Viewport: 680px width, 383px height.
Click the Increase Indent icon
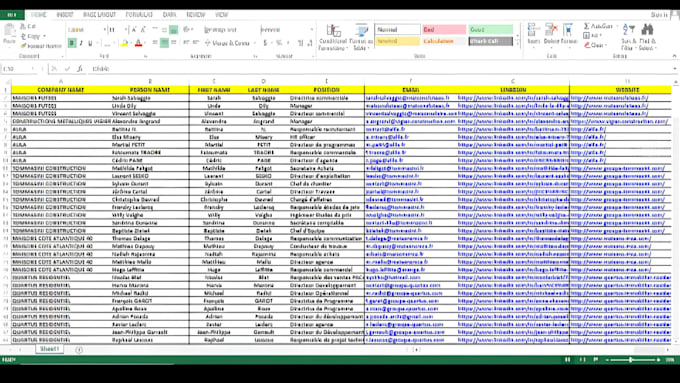[196, 43]
